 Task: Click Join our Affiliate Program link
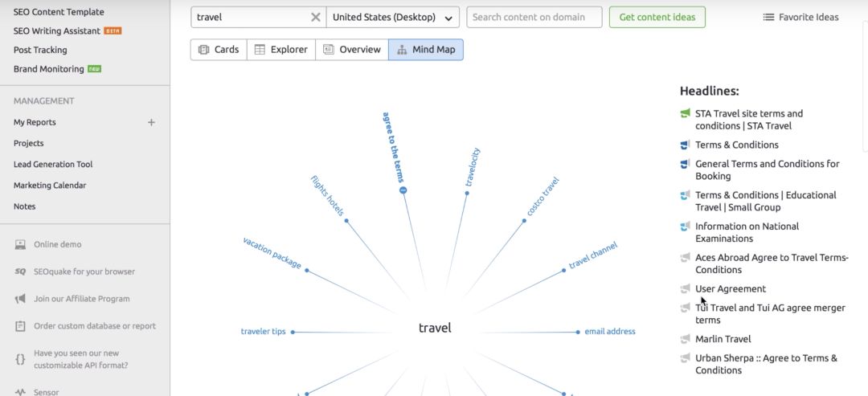(x=81, y=299)
